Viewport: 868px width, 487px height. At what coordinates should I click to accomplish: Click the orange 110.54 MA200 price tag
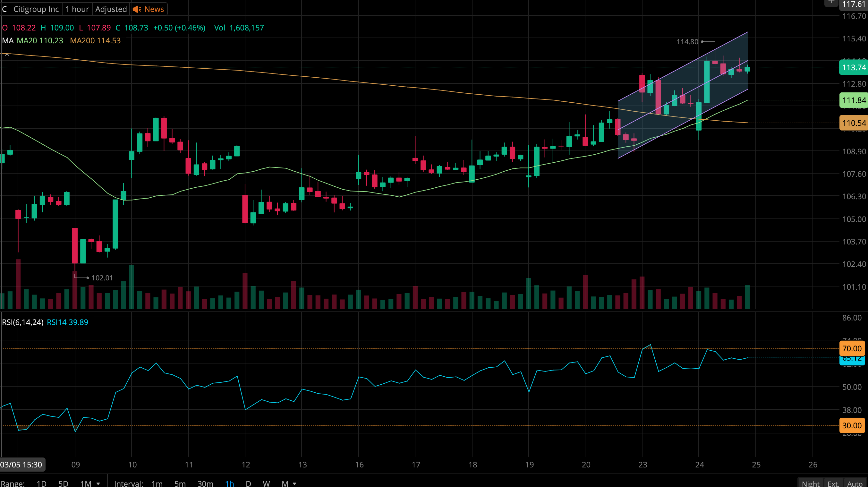pos(853,123)
